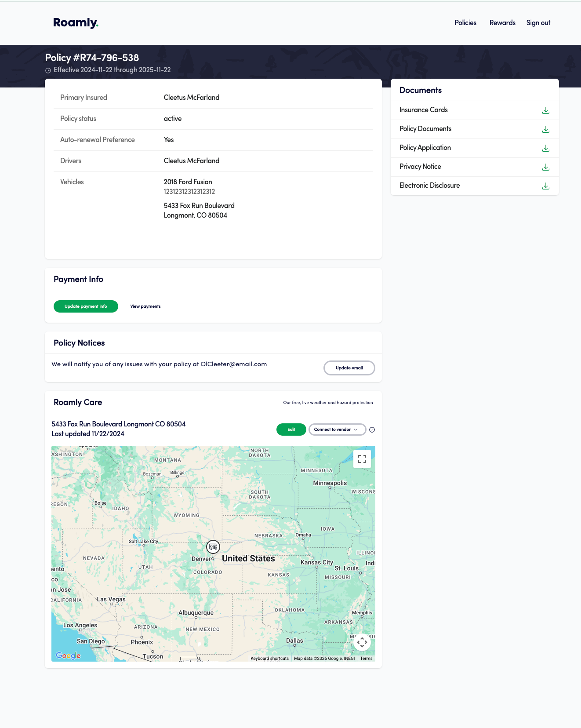This screenshot has width=581, height=728.
Task: Click the VIN 12312312312312312
Action: point(189,192)
